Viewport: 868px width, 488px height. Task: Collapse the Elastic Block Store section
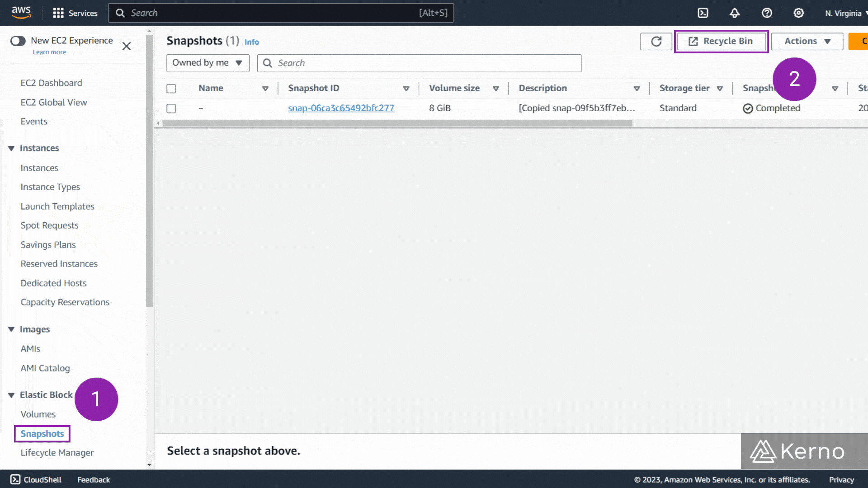coord(11,395)
